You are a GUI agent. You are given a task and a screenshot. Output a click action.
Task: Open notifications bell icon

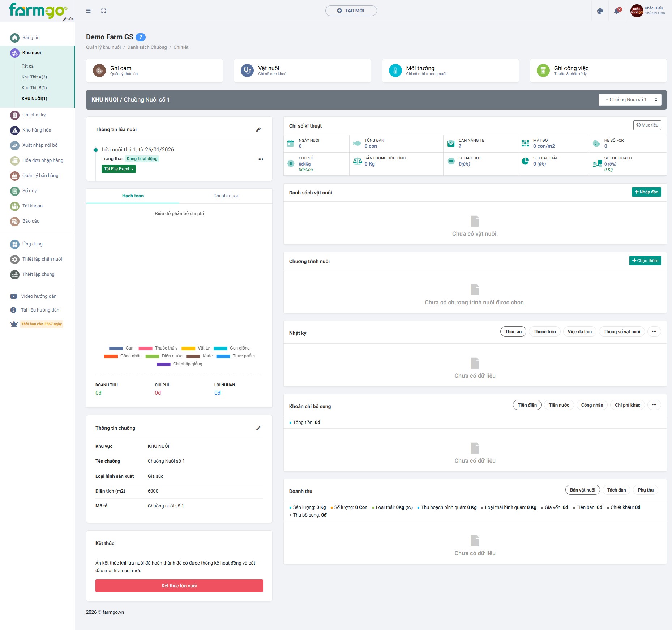(x=617, y=11)
